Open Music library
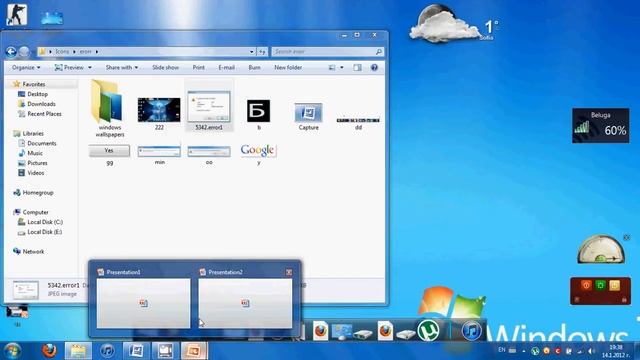640x360 pixels. [x=35, y=153]
